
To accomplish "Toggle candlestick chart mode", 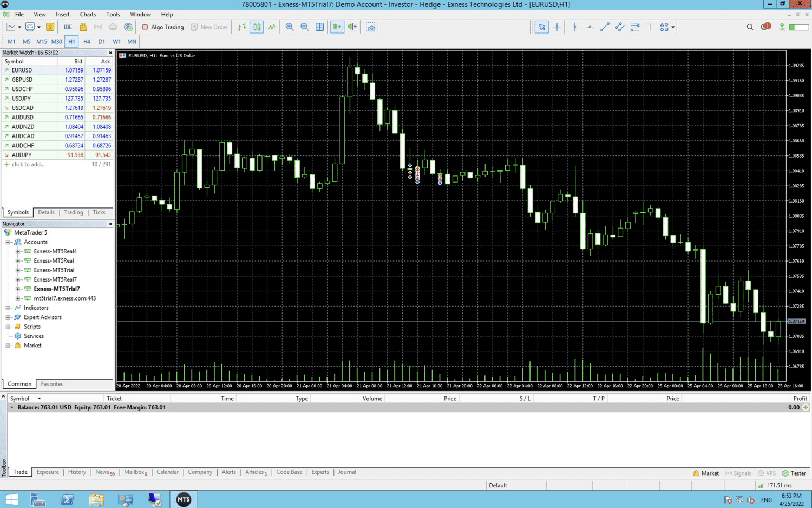I will coord(257,27).
